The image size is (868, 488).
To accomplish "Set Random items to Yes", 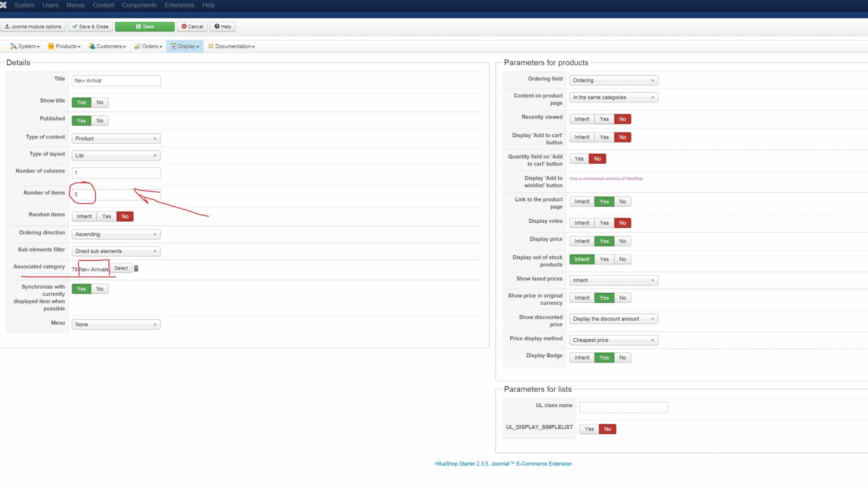I will pos(106,216).
